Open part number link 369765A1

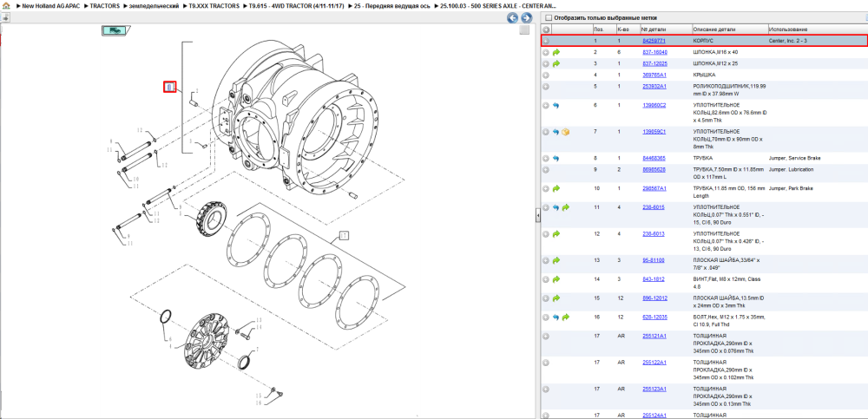(654, 75)
